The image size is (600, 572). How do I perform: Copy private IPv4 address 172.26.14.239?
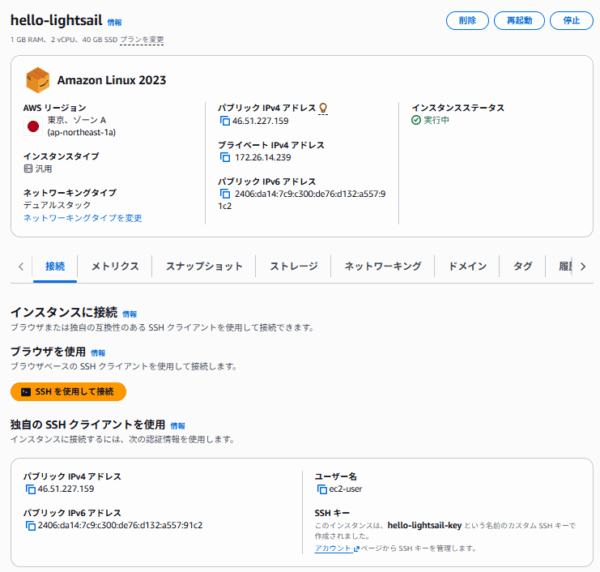pos(225,157)
